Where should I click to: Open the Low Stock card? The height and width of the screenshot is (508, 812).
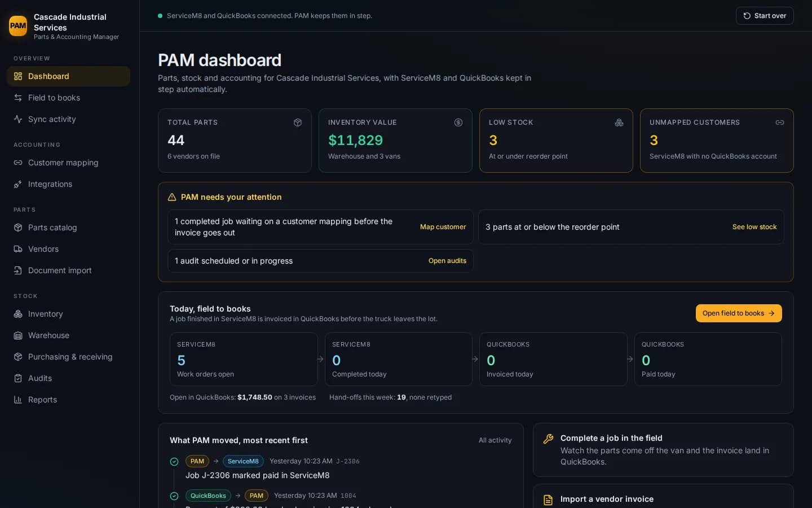click(556, 141)
